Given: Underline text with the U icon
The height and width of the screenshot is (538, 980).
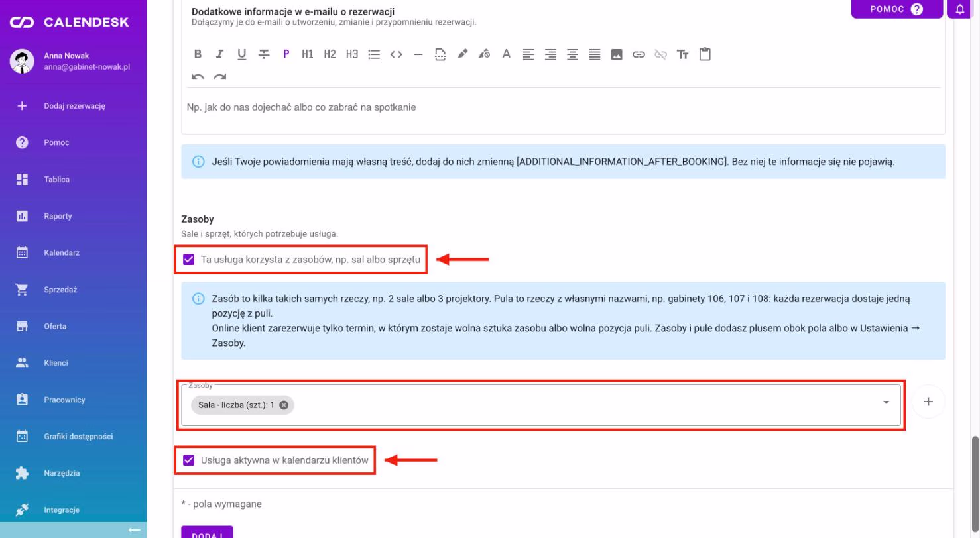Looking at the screenshot, I should click(x=241, y=54).
